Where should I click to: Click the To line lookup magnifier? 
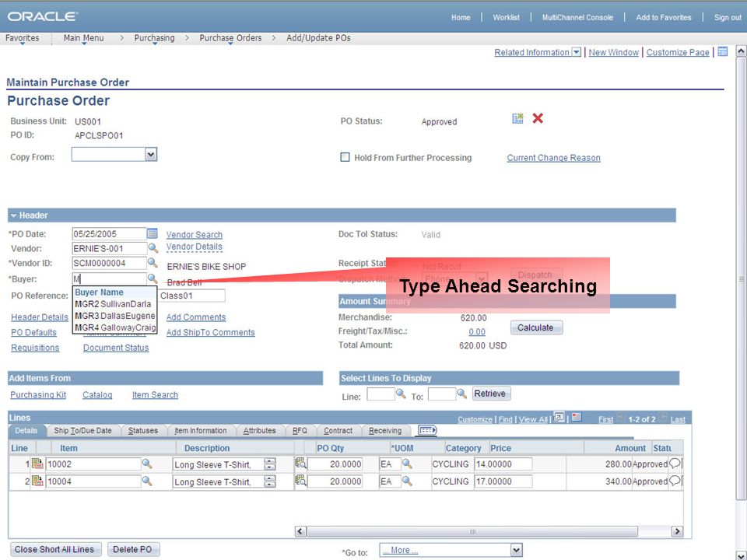(461, 394)
